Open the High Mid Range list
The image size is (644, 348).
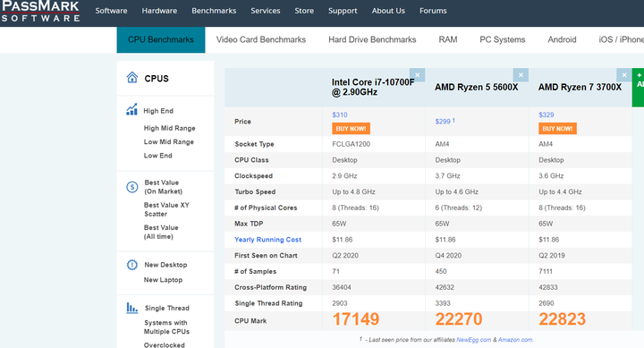tap(170, 128)
